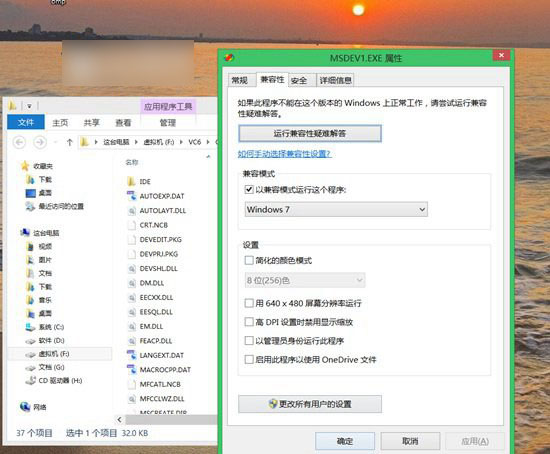
Task: Click the 音乐 folder icon in sidebar
Action: pyautogui.click(x=31, y=300)
